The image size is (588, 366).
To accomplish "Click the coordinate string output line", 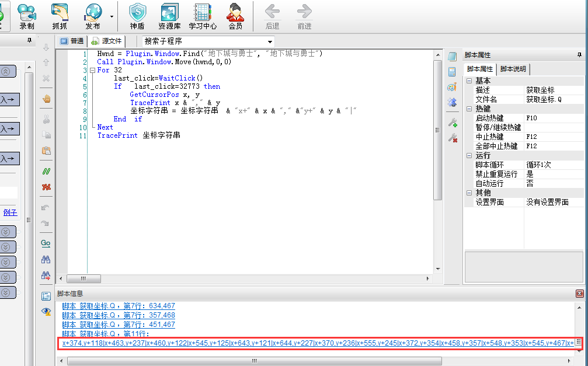I will pos(318,343).
